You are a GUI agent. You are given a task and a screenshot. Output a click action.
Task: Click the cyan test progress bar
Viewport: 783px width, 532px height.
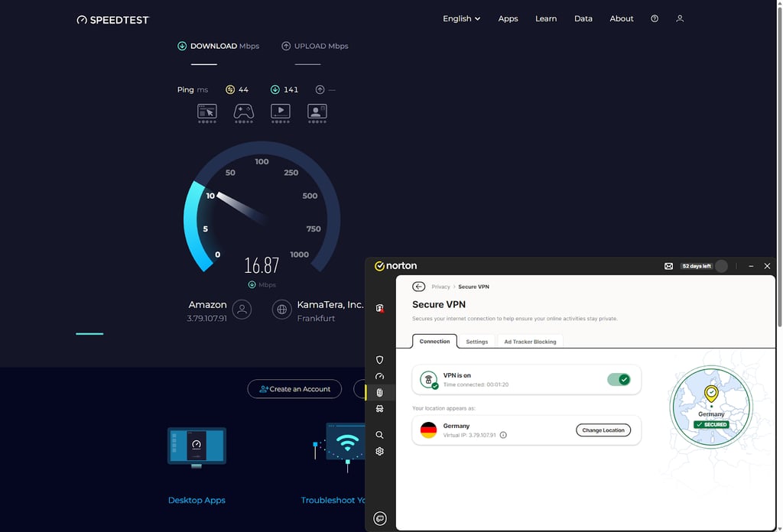click(x=89, y=334)
